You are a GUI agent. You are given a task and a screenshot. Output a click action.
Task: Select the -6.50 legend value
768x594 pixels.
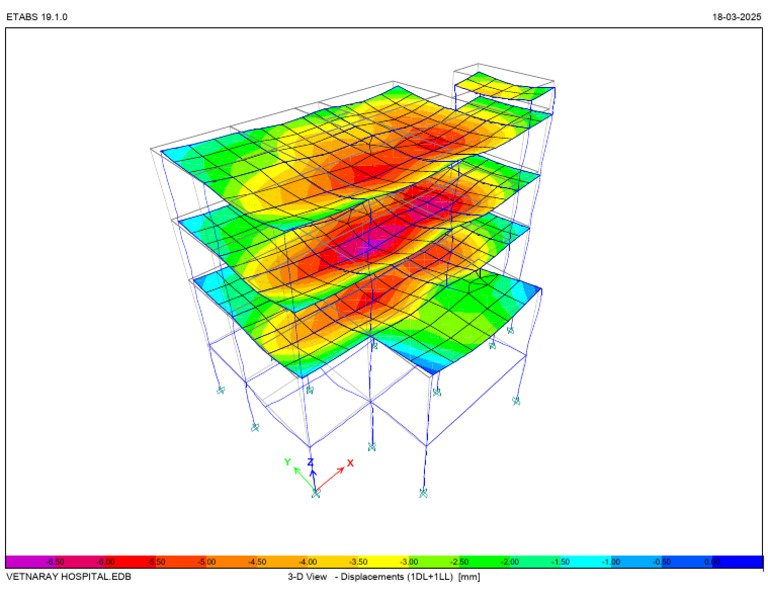(55, 562)
